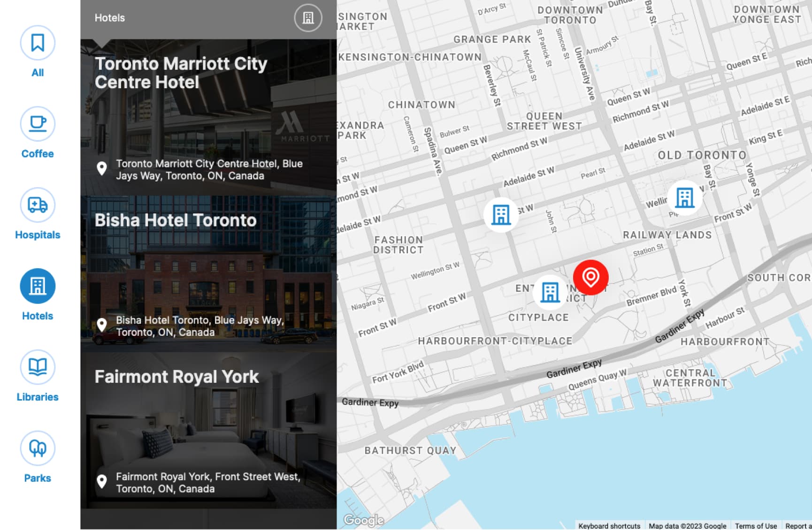Click 'DOWNTOWN YONGE EAST' map label
Image resolution: width=812 pixels, height=530 pixels.
[766, 15]
